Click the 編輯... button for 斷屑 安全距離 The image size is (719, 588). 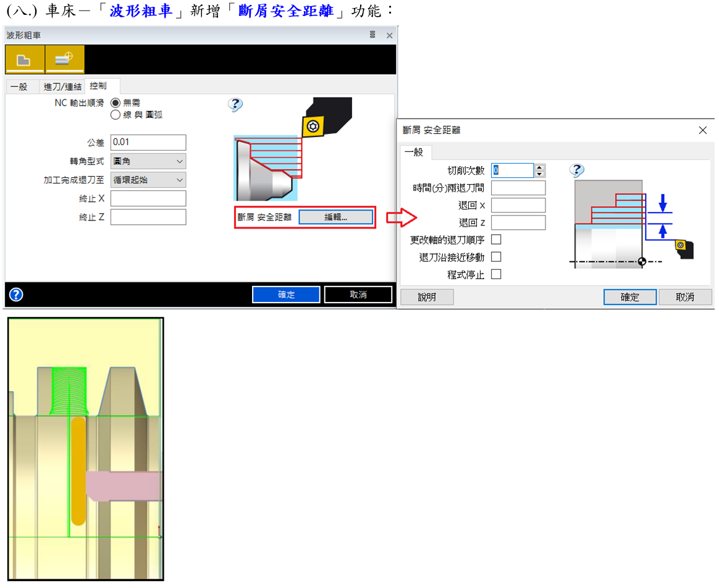point(336,217)
